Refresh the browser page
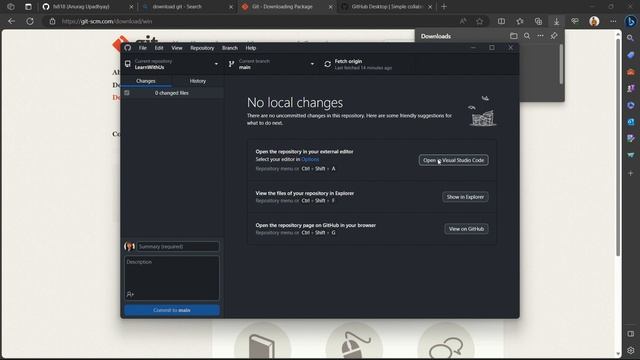 pyautogui.click(x=30, y=21)
